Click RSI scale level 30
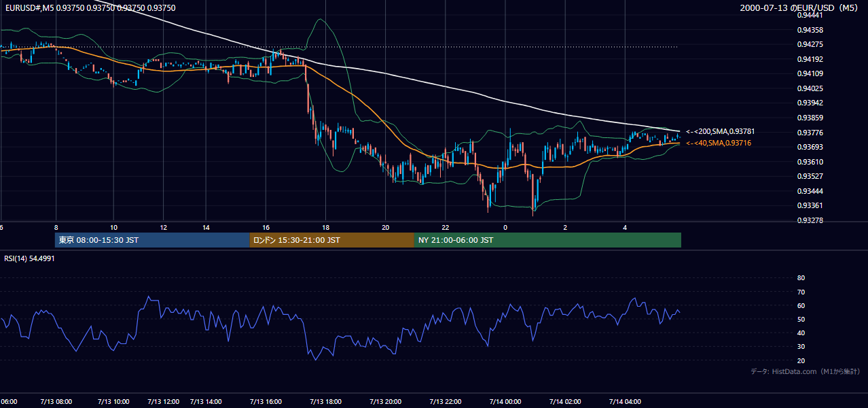The image size is (868, 408). point(801,347)
